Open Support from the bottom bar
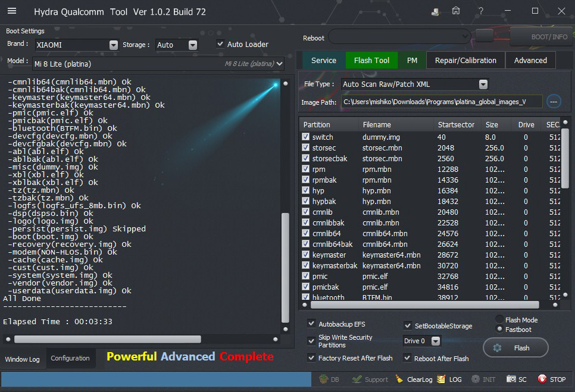Screen dimensions: 575x392 tap(370, 380)
